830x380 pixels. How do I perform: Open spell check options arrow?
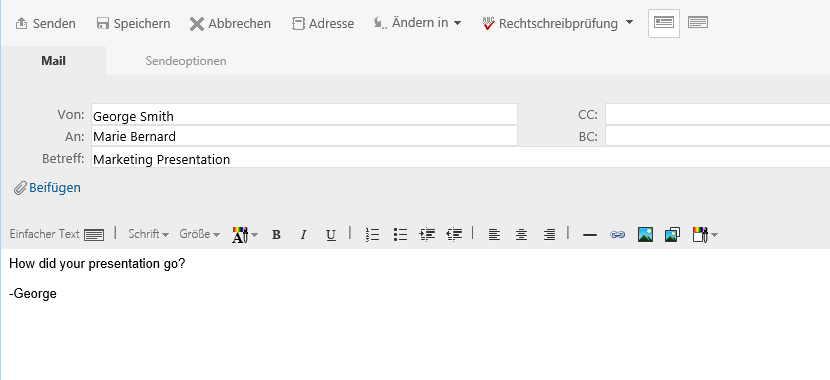(629, 22)
